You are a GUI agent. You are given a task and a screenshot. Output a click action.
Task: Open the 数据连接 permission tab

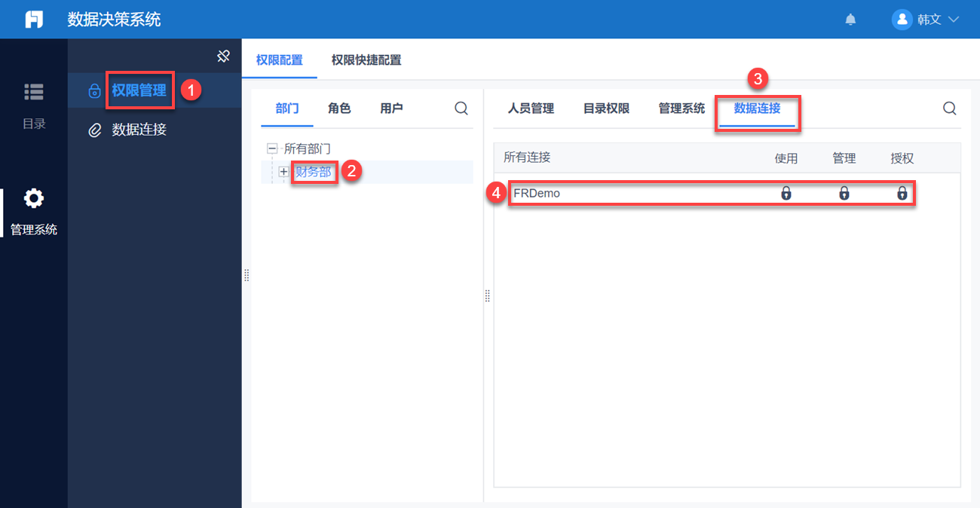pos(757,109)
